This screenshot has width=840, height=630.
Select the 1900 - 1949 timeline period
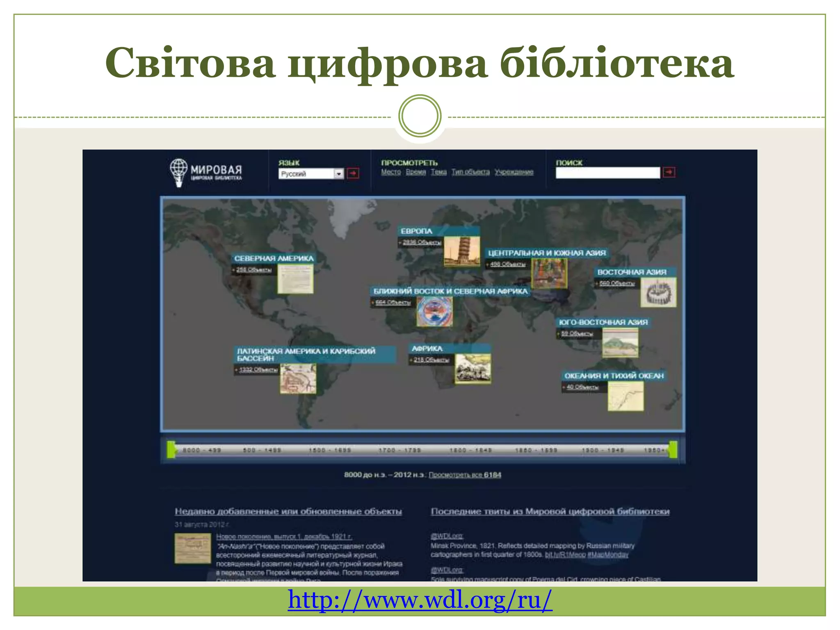pos(603,450)
